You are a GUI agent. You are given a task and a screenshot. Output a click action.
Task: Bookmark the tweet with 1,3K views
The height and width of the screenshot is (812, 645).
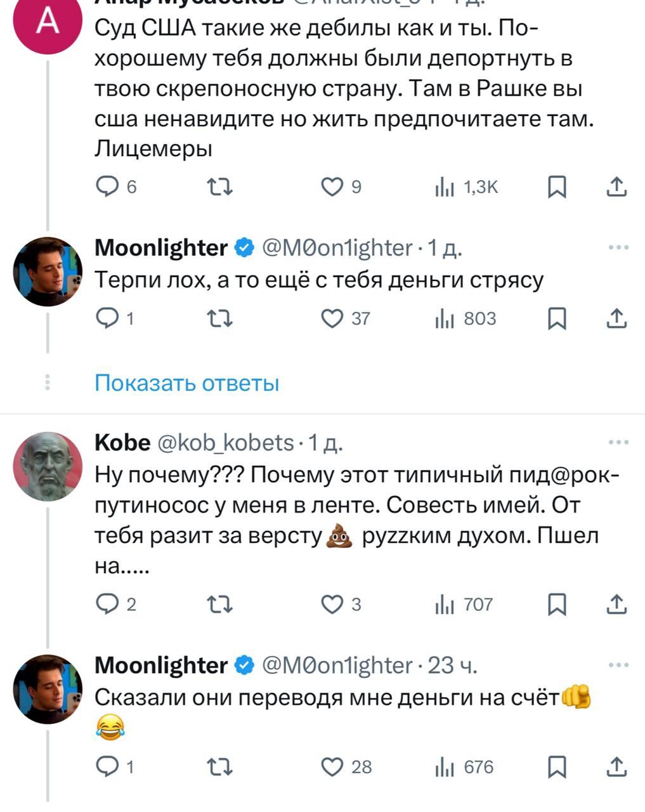[557, 187]
